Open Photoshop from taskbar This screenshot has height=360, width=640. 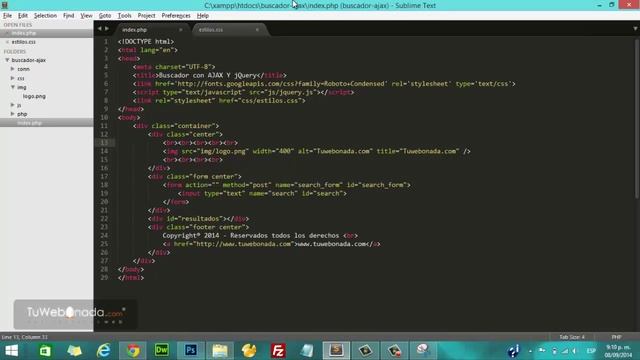[191, 351]
